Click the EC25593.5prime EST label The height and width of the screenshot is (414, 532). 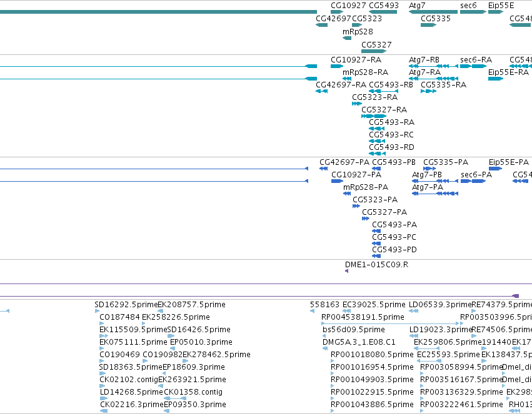[448, 355]
